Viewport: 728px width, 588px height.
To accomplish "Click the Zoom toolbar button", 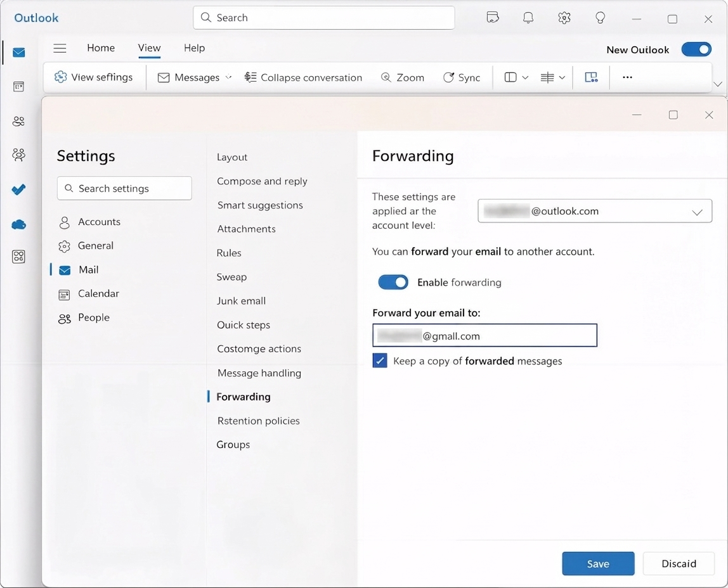I will (402, 77).
